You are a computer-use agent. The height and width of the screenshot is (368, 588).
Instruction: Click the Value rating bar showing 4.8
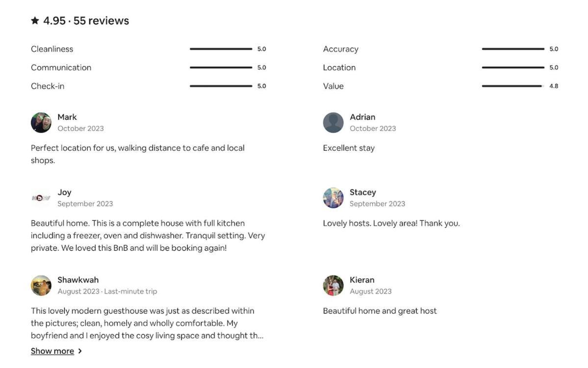pyautogui.click(x=513, y=86)
